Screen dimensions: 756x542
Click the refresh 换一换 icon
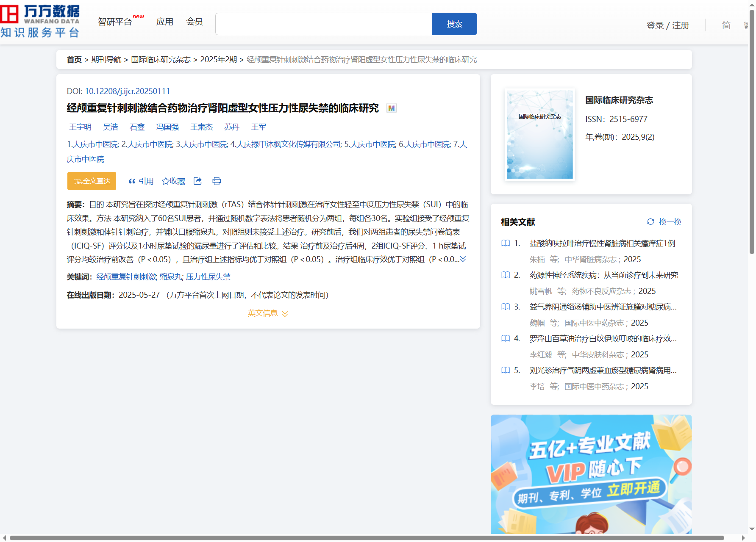tap(650, 221)
